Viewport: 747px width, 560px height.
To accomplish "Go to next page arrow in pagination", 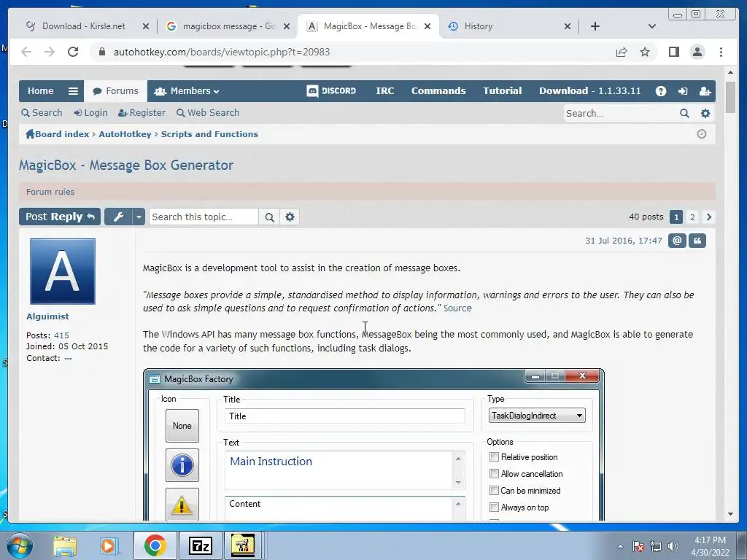I will point(709,217).
